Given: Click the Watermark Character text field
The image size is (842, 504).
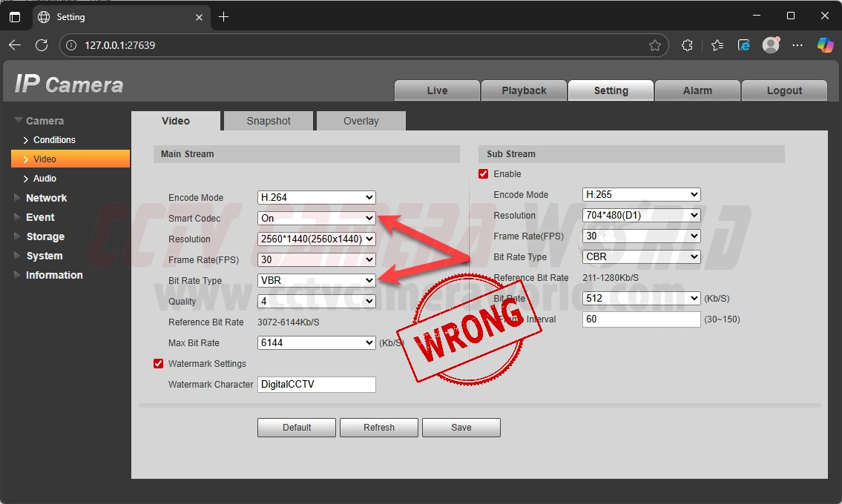Looking at the screenshot, I should click(316, 385).
